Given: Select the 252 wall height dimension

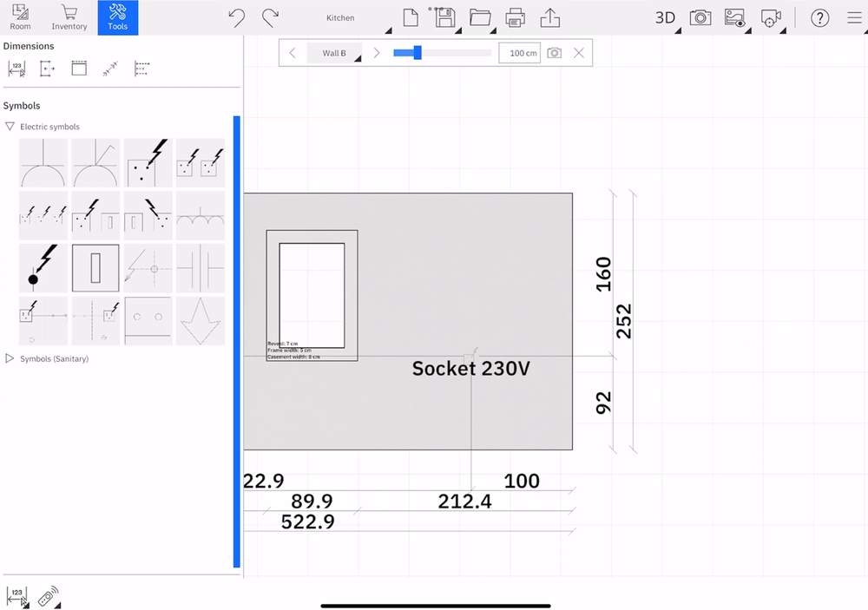Looking at the screenshot, I should coord(624,321).
